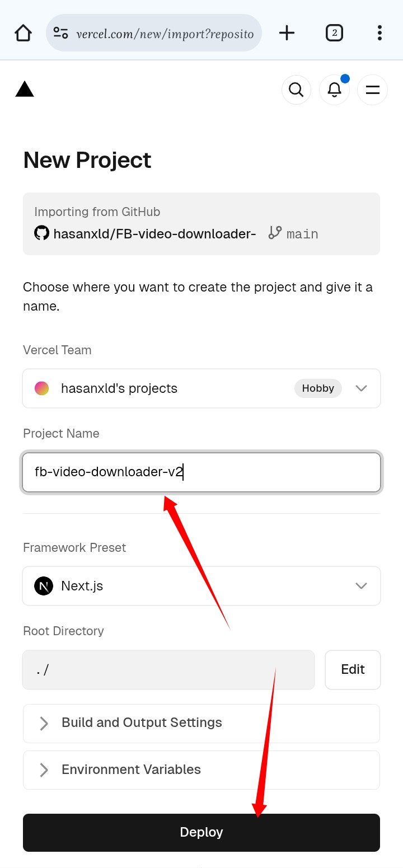Click the Vercel triangle logo
The image size is (403, 868).
tap(25, 89)
